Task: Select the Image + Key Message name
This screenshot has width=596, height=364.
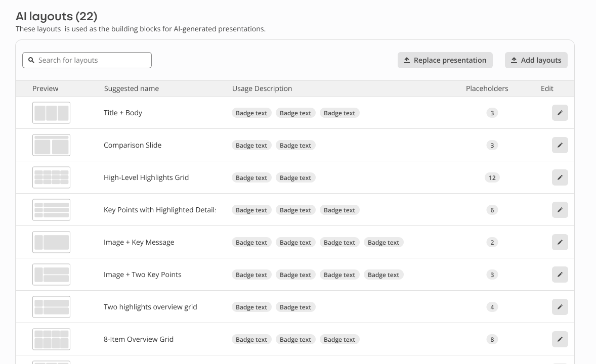Action: coord(139,242)
